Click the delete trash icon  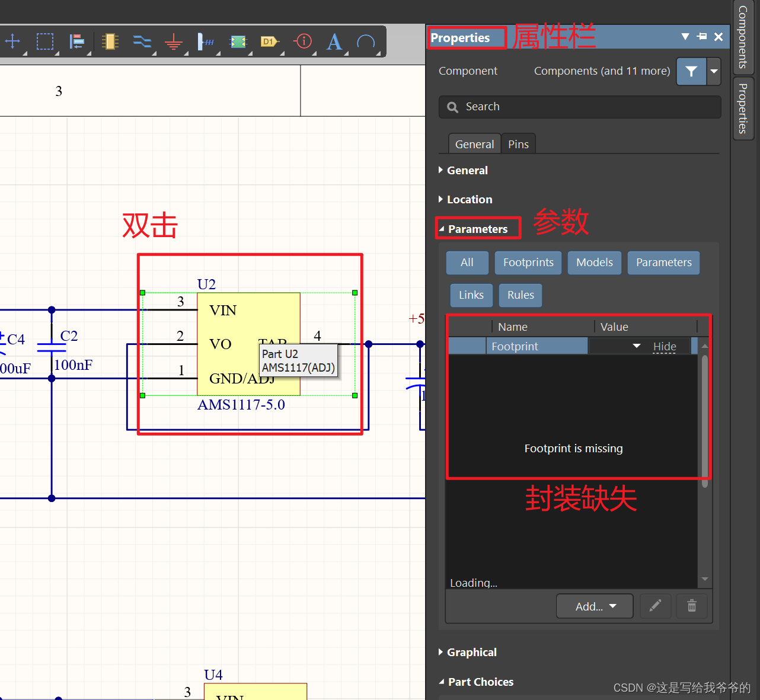(692, 606)
